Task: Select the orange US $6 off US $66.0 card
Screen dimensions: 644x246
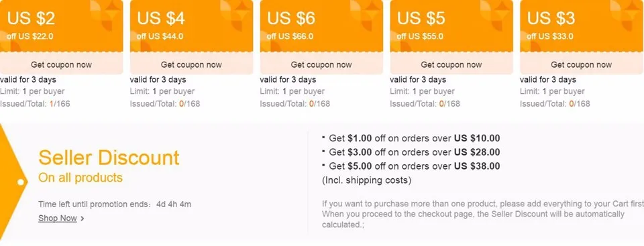Action: [x=321, y=27]
